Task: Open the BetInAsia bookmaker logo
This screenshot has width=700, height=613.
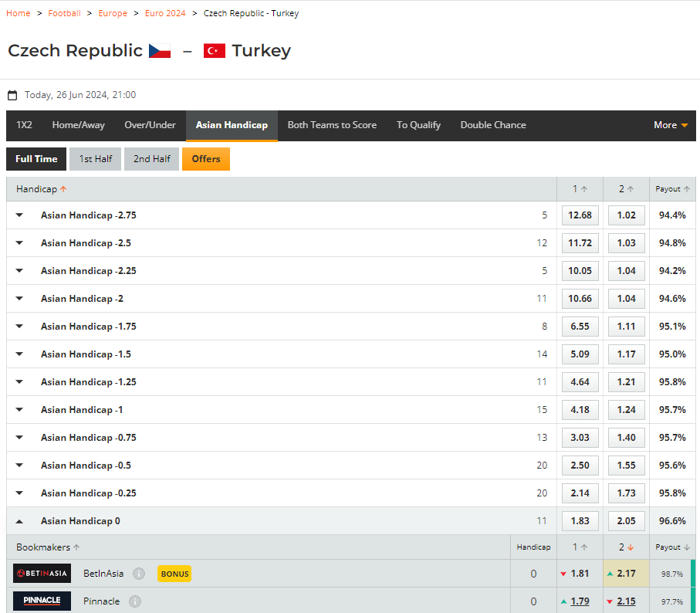Action: coord(42,574)
